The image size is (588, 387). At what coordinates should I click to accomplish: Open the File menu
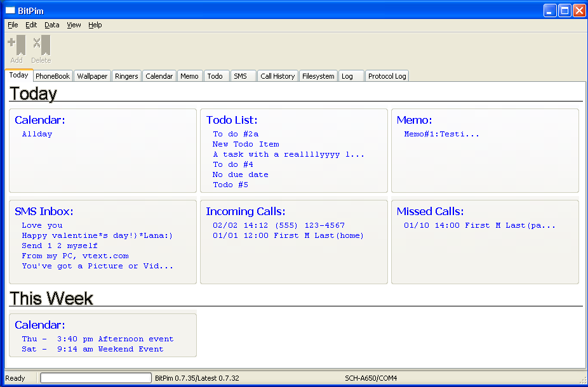pos(13,25)
